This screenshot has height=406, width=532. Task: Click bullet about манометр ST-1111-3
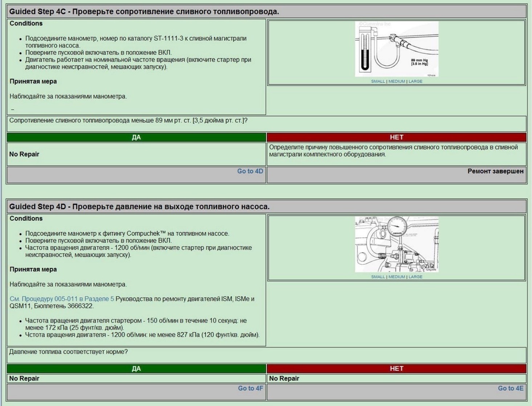tap(136, 42)
